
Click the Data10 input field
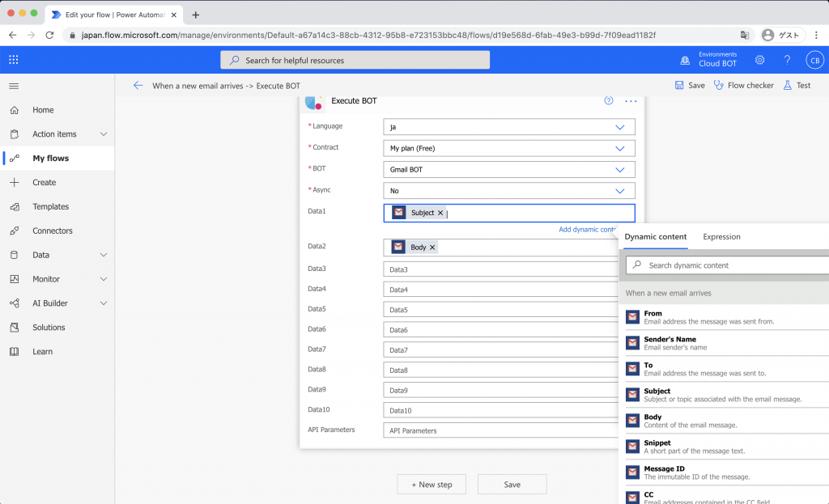coord(500,410)
